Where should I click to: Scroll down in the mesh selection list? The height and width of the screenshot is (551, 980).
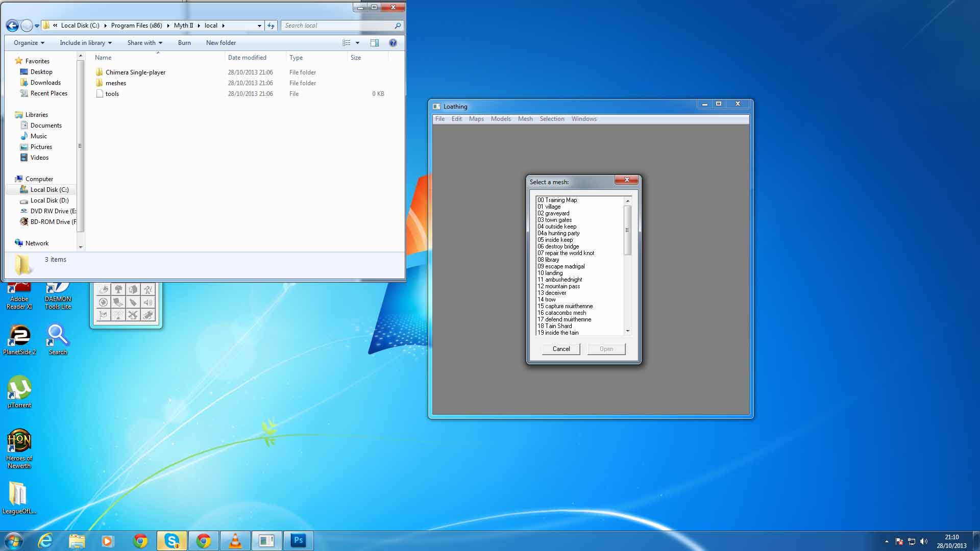627,331
